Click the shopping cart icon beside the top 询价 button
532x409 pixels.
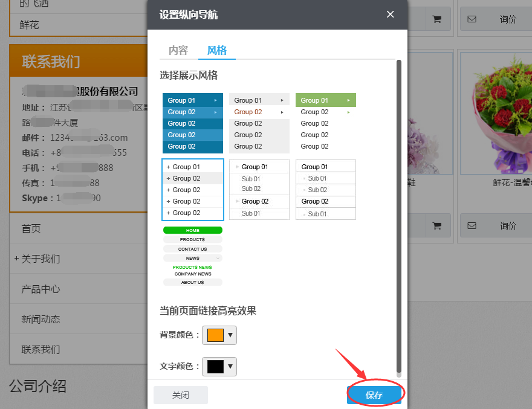[x=436, y=19]
